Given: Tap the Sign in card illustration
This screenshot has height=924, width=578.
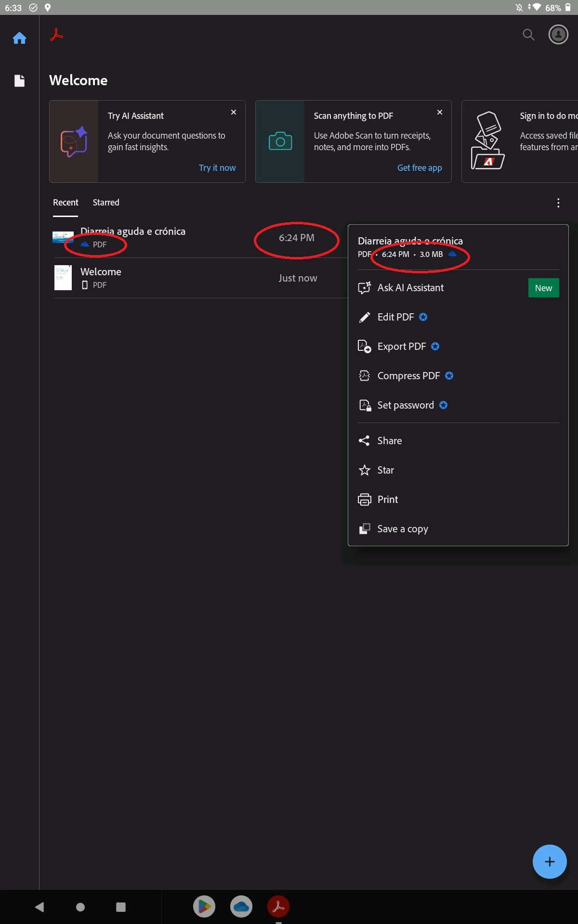Looking at the screenshot, I should [x=487, y=141].
